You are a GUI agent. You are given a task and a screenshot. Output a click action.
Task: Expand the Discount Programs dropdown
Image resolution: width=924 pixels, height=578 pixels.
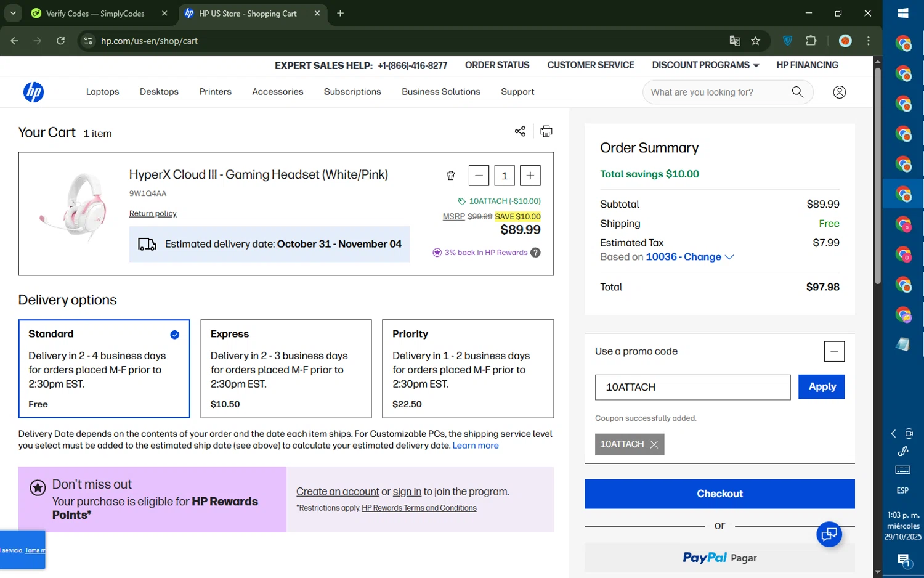705,65
